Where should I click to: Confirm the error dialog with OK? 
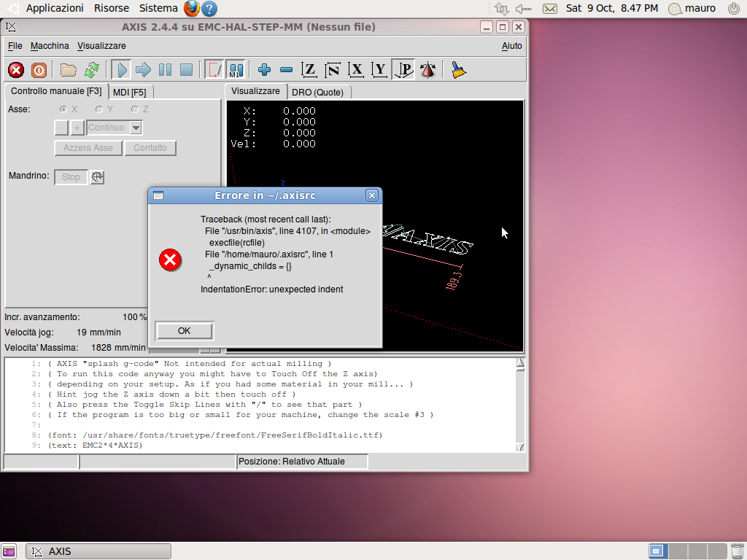coord(185,331)
